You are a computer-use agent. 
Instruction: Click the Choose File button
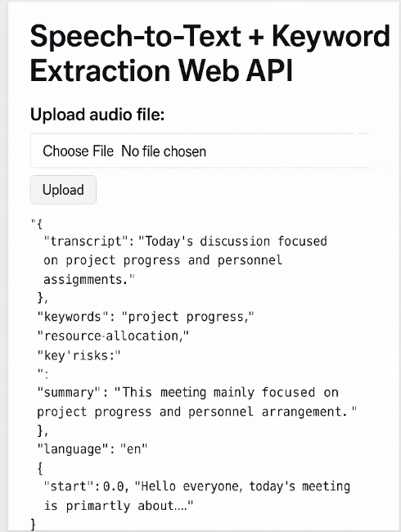(x=78, y=151)
